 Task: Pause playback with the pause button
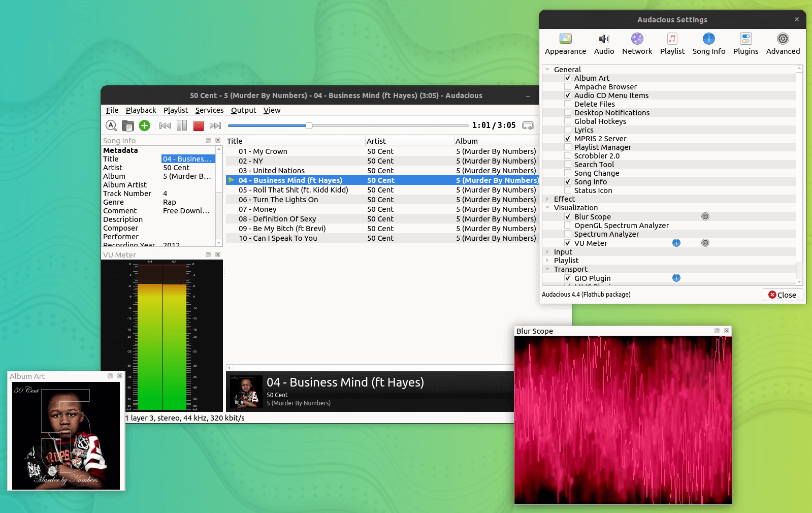point(182,125)
